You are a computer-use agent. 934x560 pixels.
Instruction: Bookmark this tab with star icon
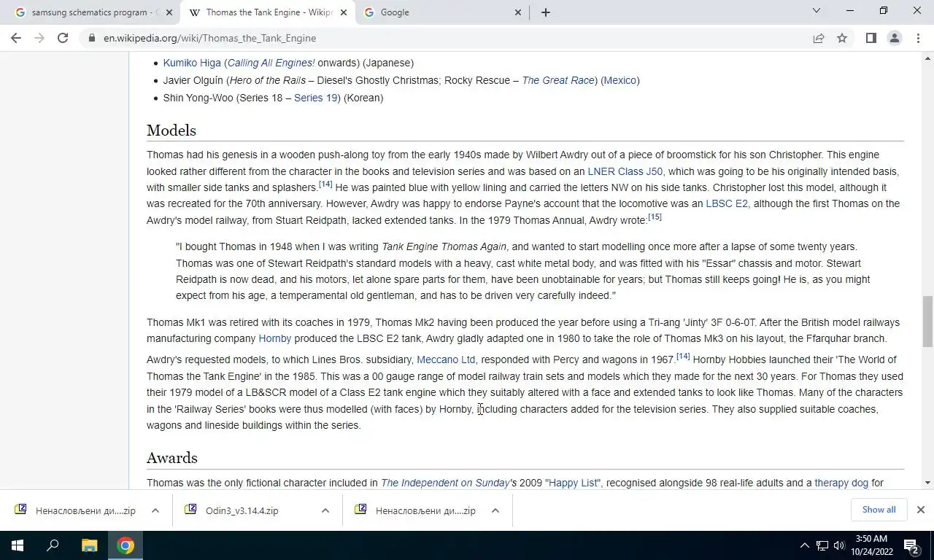click(x=842, y=38)
